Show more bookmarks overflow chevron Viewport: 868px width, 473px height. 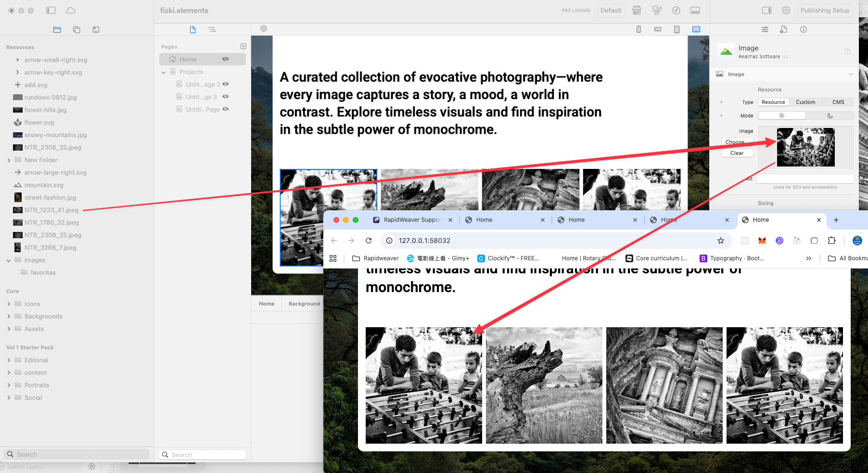tap(809, 258)
